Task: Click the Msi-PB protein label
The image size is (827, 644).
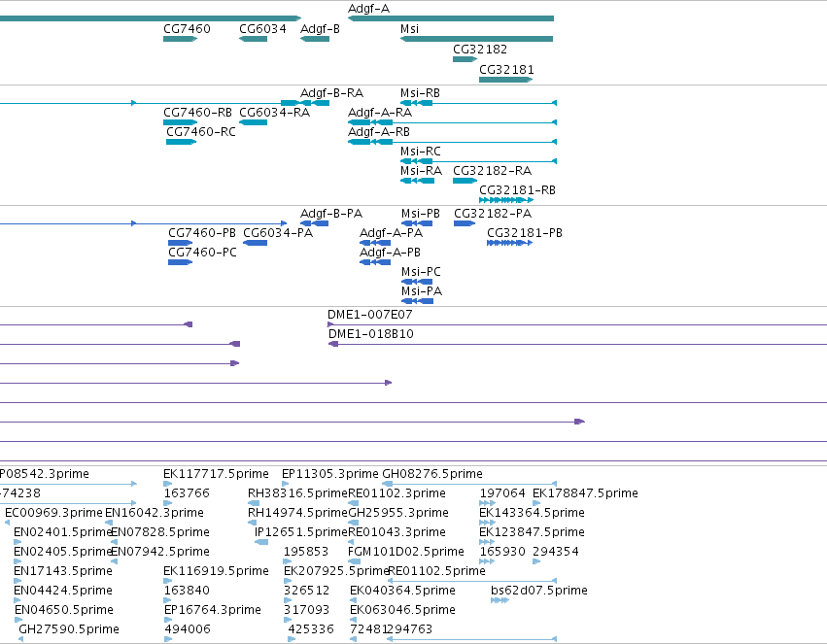Action: coord(421,214)
